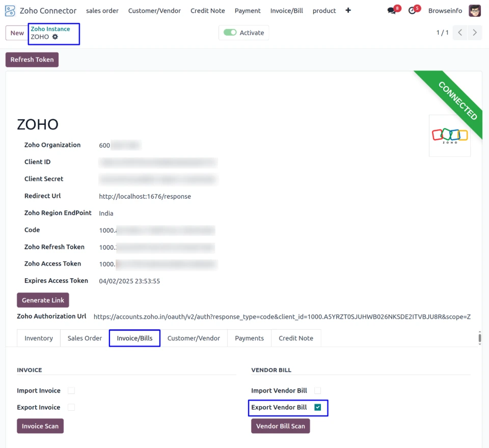The image size is (489, 448).
Task: Open the messages chat icon
Action: pos(392,11)
